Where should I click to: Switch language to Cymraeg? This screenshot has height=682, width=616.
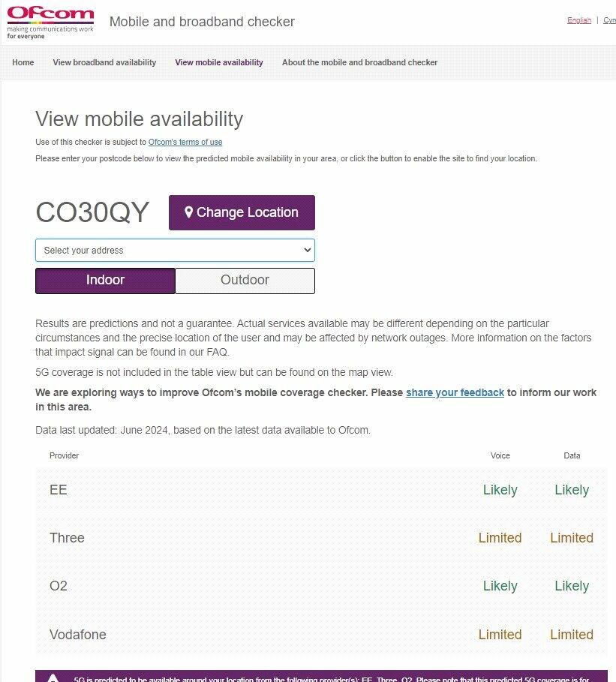click(x=609, y=20)
